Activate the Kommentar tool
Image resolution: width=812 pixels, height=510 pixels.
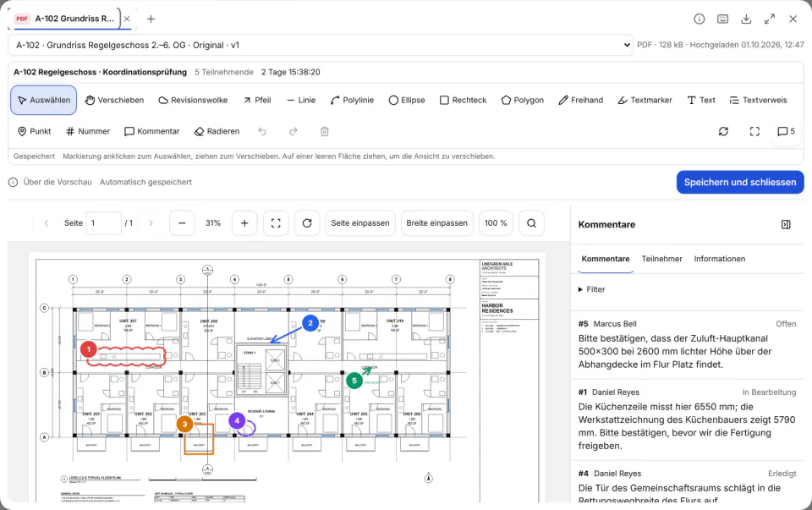[151, 131]
